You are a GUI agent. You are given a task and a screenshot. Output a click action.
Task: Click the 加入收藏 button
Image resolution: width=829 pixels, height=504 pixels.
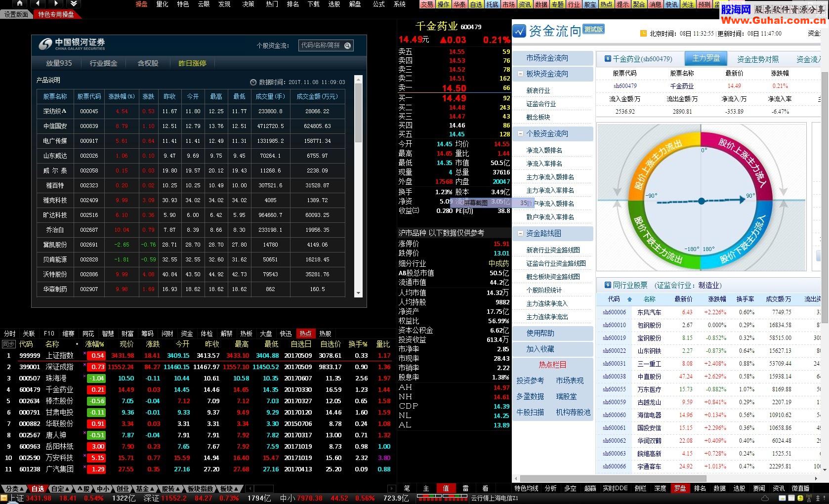pos(552,349)
